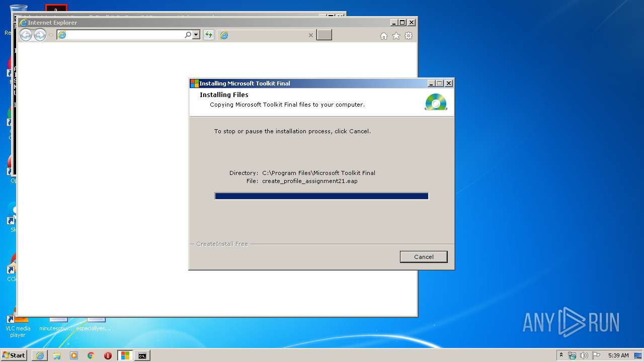This screenshot has width=644, height=362.
Task: Show hidden system tray icons
Action: [561, 355]
